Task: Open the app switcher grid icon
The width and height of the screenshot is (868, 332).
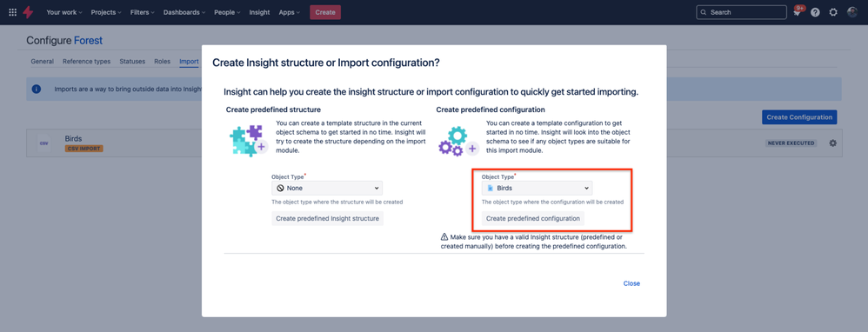Action: click(x=13, y=12)
